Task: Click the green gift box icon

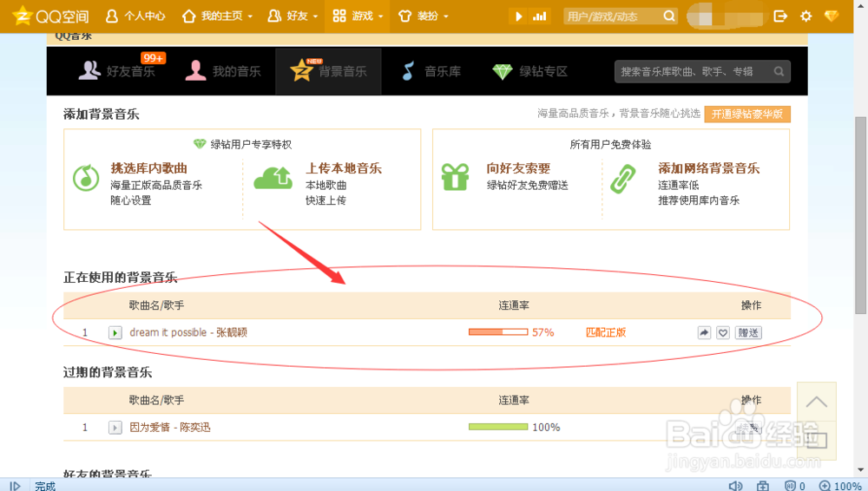Action: point(455,178)
